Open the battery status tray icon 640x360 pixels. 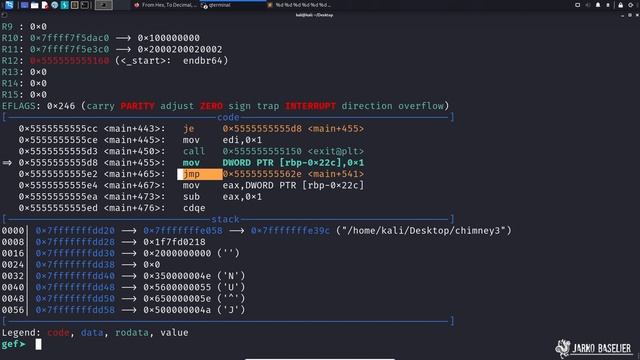608,5
